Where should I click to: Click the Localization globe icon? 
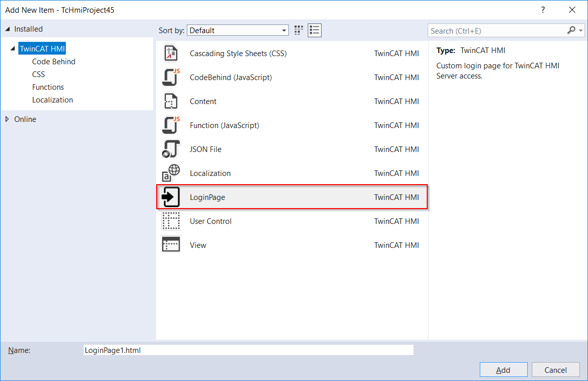point(171,173)
